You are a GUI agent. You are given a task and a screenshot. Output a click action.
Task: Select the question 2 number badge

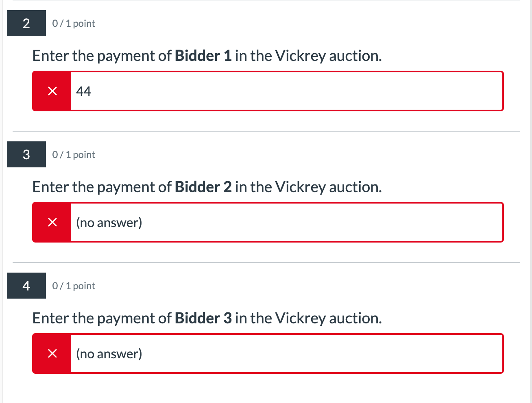pyautogui.click(x=26, y=23)
